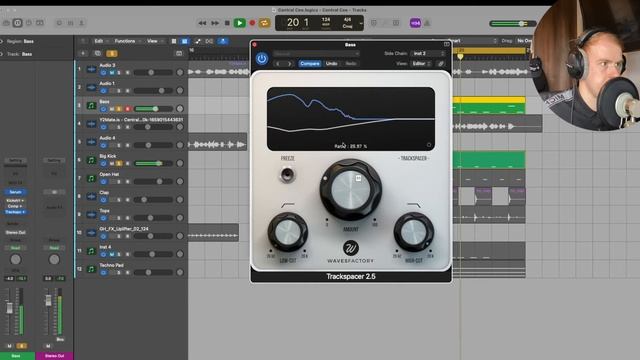
Task: Open the Functions menu in Tracks area
Action: 125,41
